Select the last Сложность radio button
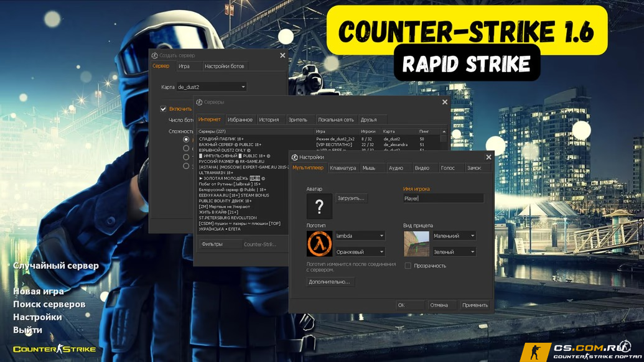This screenshot has height=362, width=644. (x=186, y=166)
